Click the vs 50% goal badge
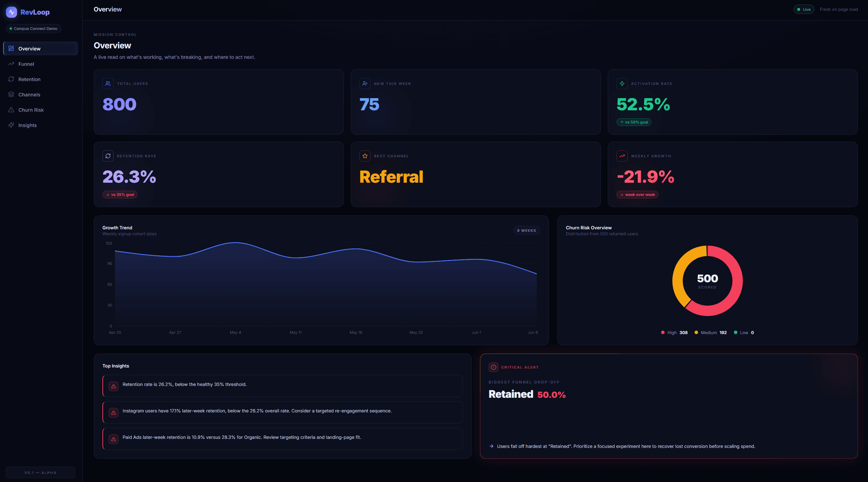 click(x=634, y=122)
